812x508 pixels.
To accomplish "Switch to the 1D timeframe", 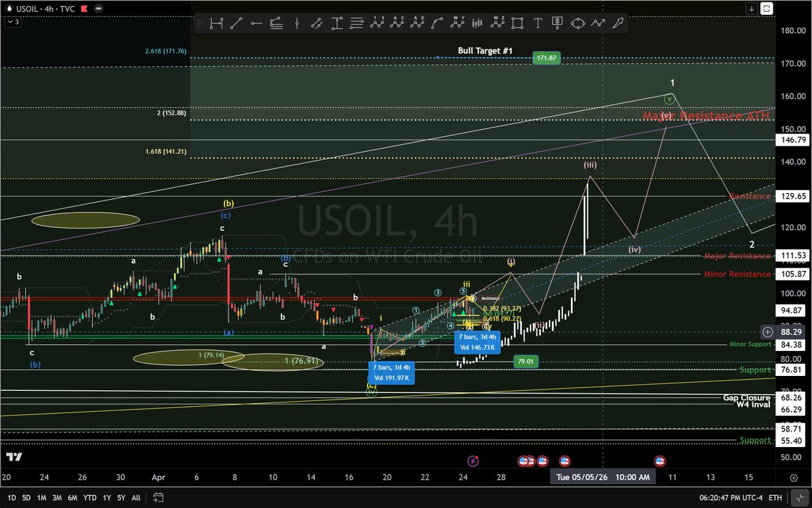I will click(x=12, y=497).
